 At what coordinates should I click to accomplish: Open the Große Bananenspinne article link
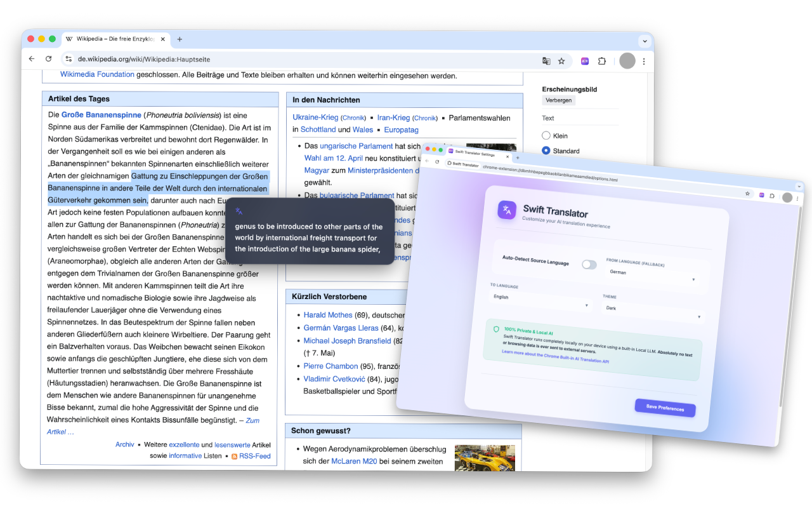(101, 115)
